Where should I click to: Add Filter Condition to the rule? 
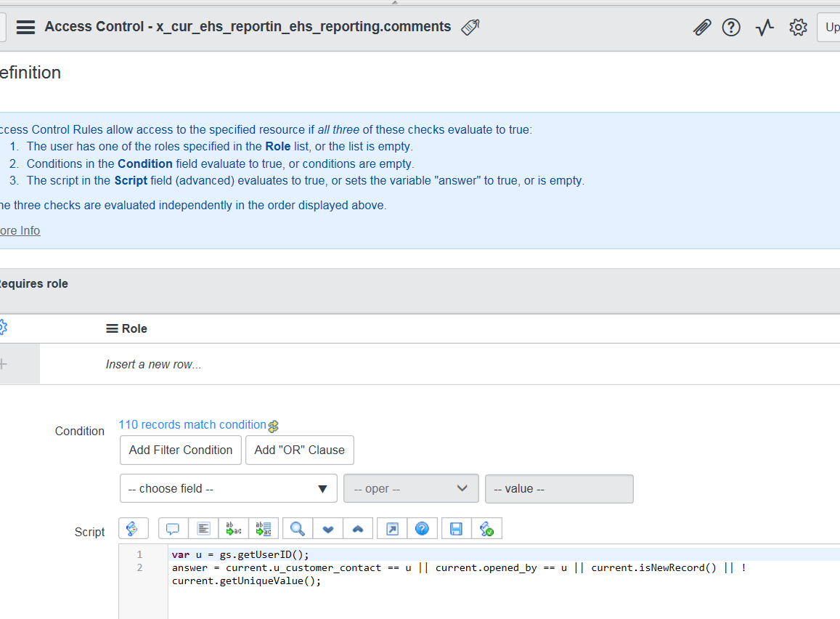tap(180, 450)
